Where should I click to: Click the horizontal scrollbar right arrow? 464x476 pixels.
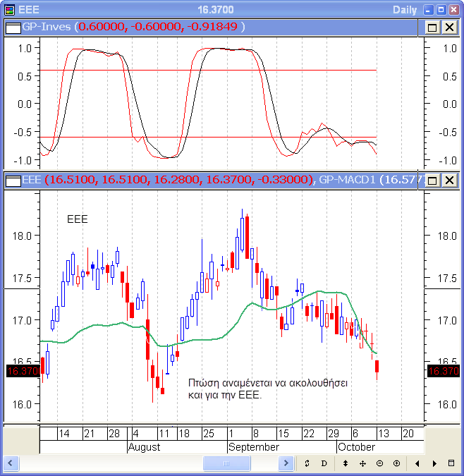point(286,463)
